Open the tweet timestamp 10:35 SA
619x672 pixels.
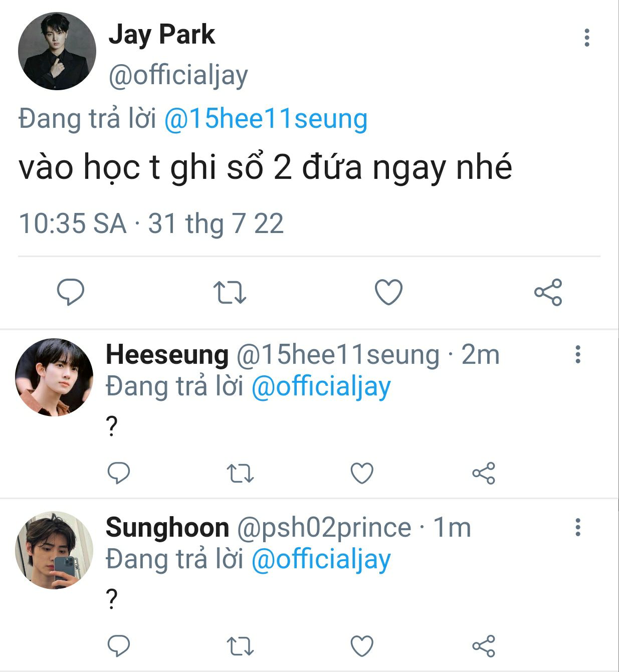pos(73,223)
